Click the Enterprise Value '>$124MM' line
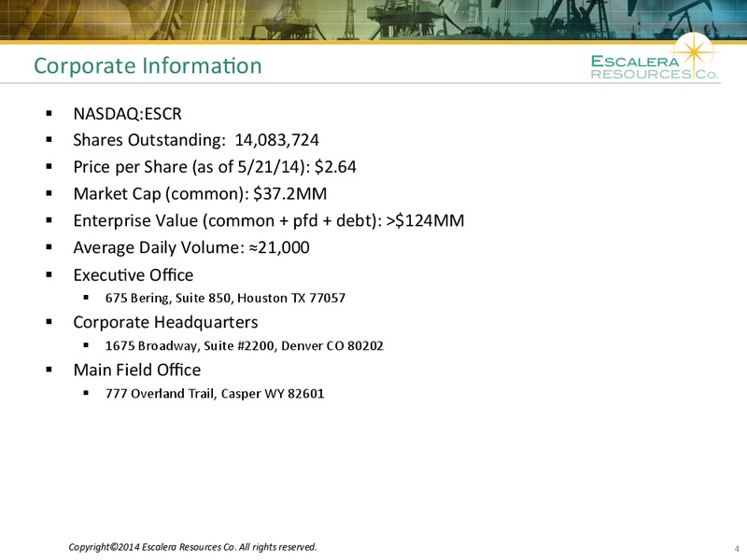Viewport: 747px width, 560px height. point(269,221)
